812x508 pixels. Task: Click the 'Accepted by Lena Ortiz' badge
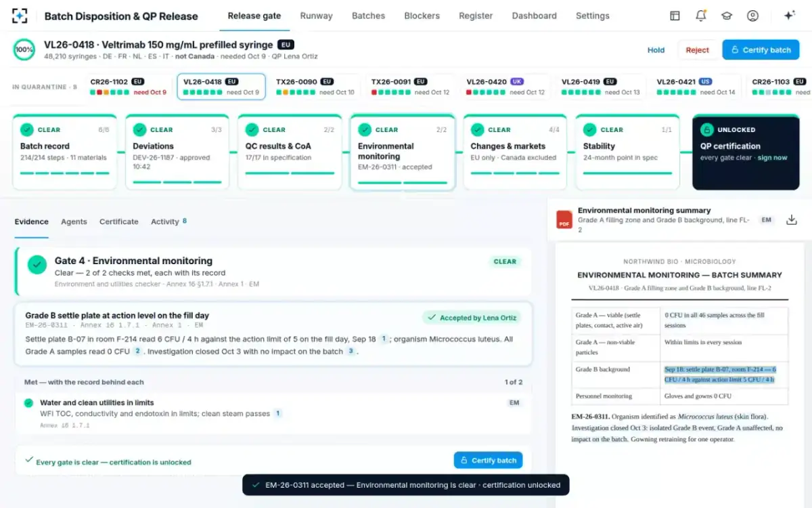[472, 318]
